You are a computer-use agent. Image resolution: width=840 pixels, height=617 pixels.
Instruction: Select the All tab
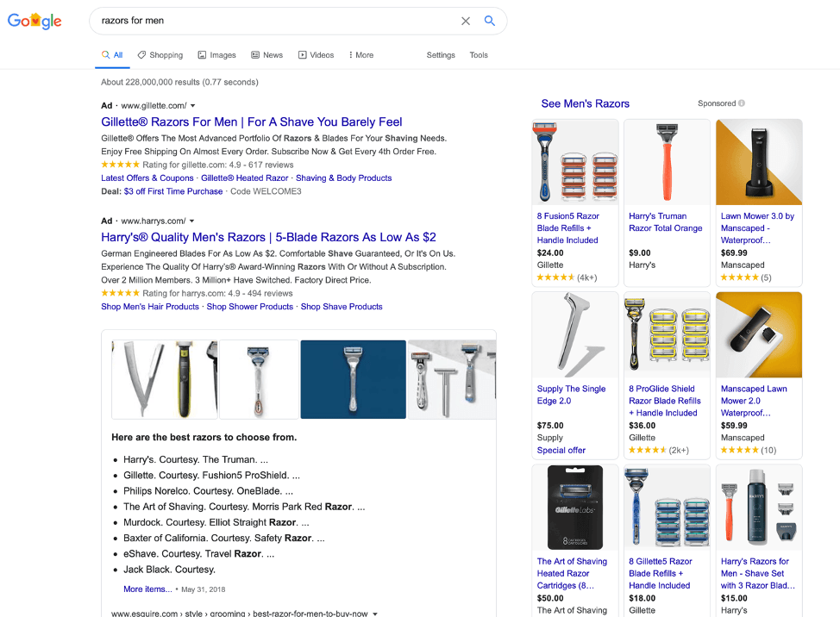112,55
